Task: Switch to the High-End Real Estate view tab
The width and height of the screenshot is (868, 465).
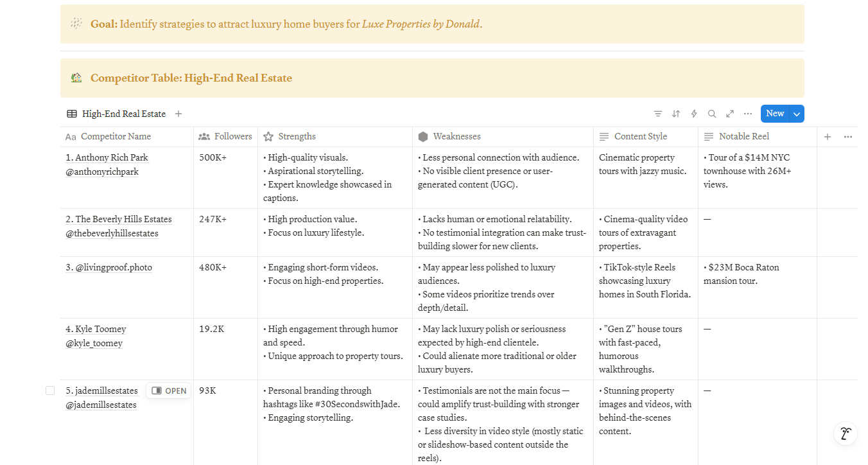Action: pos(116,114)
